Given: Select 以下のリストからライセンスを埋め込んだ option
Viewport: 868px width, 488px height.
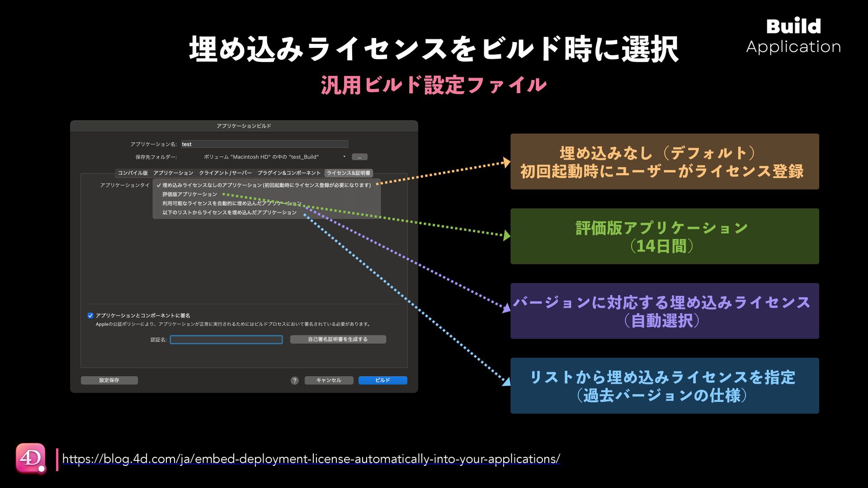Looking at the screenshot, I should tap(229, 212).
